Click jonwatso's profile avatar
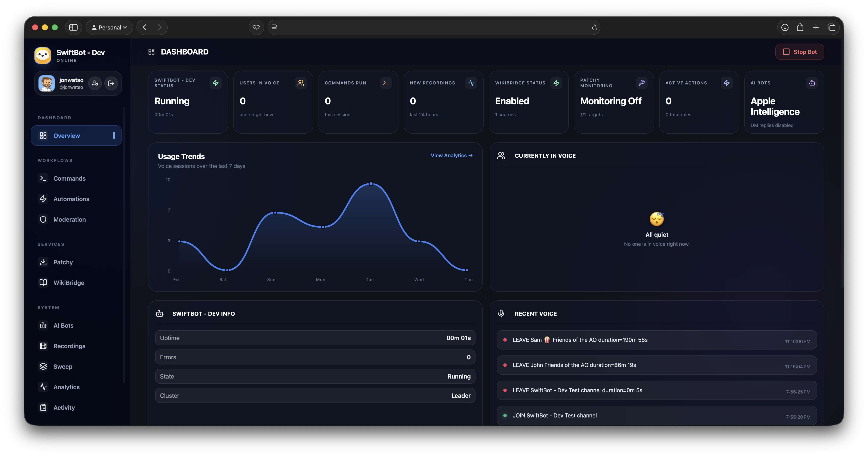This screenshot has height=457, width=868. coord(46,84)
